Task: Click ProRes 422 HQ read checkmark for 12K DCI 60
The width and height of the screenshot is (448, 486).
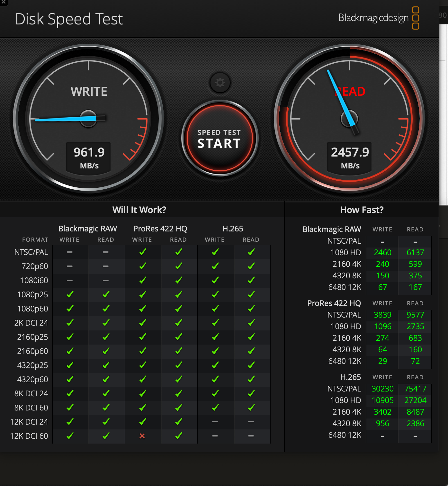Action: (x=179, y=436)
